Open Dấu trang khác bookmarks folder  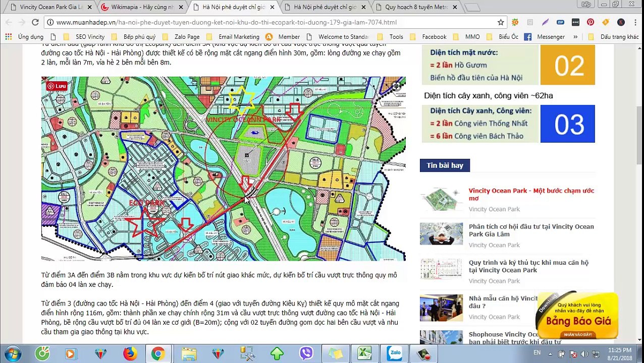[x=614, y=37]
